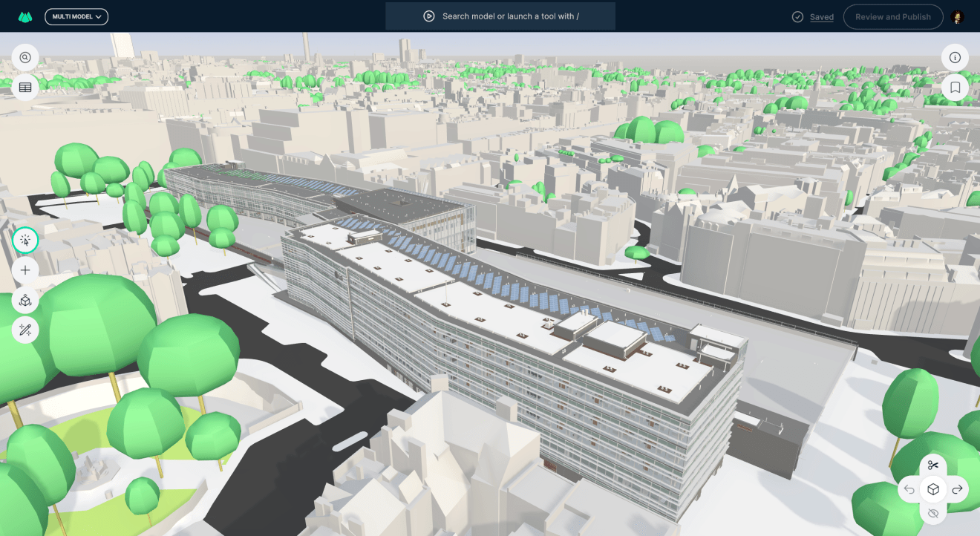This screenshot has width=980, height=536.
Task: Click the plus add-element button
Action: (x=25, y=270)
